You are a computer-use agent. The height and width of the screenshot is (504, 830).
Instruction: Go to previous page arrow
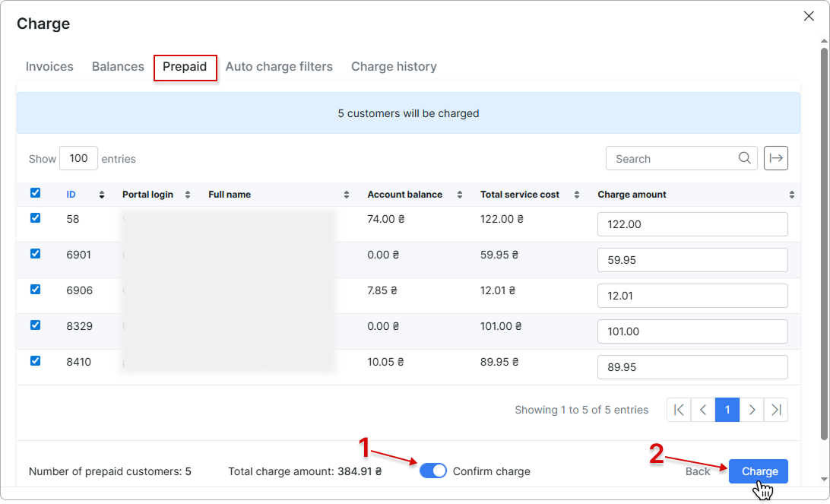(703, 410)
